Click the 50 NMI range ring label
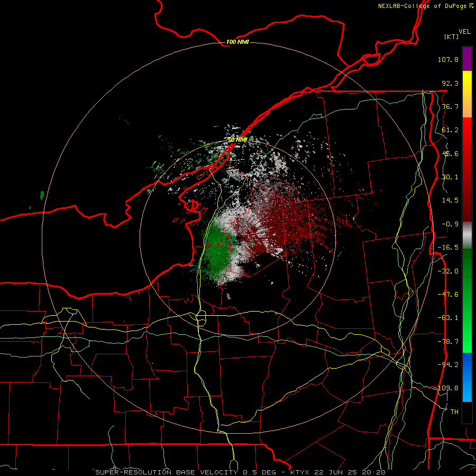The height and width of the screenshot is (476, 476). point(237,140)
